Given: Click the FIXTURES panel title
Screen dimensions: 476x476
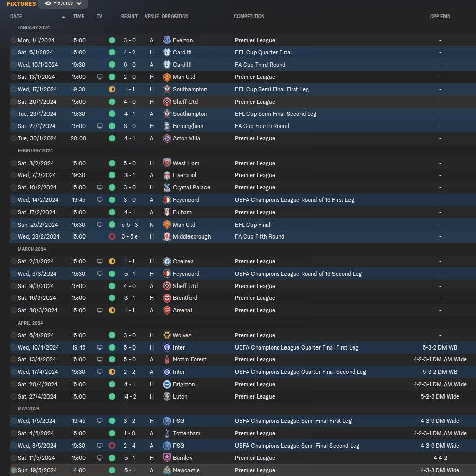Looking at the screenshot, I should click(x=21, y=4).
